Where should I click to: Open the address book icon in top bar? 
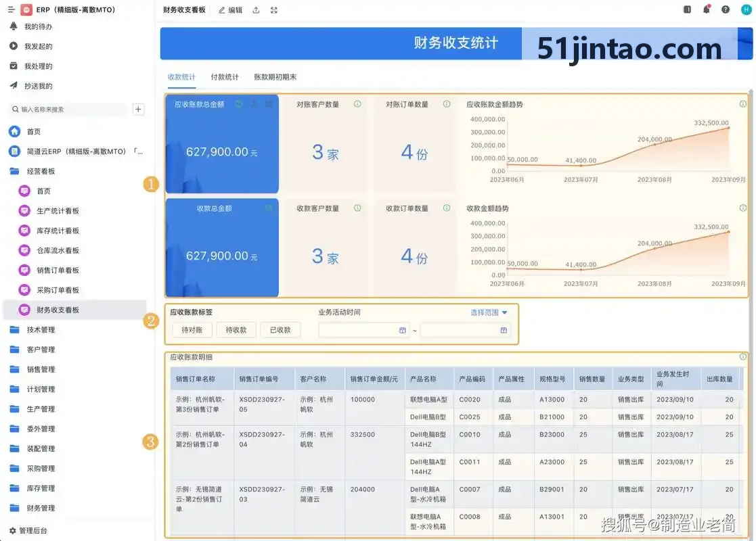[687, 9]
